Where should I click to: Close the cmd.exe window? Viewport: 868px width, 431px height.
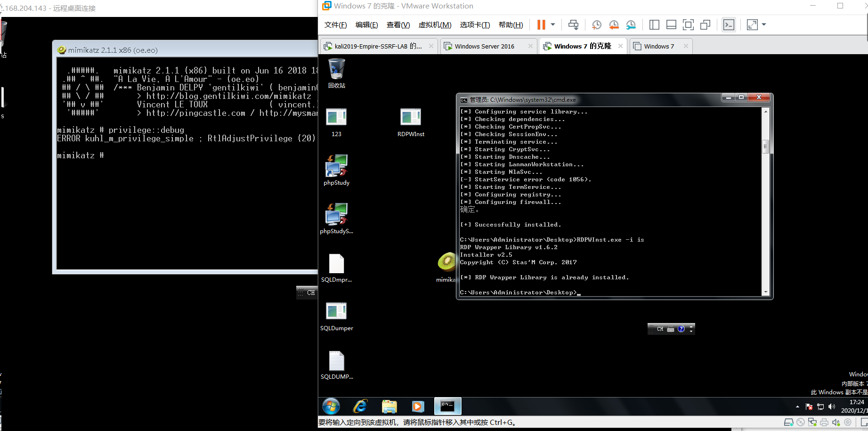(759, 97)
